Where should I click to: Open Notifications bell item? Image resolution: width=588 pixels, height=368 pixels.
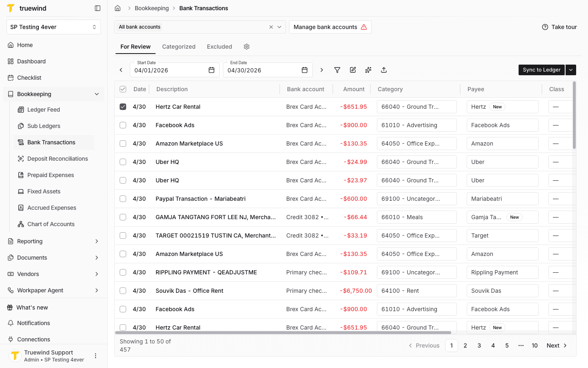click(x=53, y=323)
